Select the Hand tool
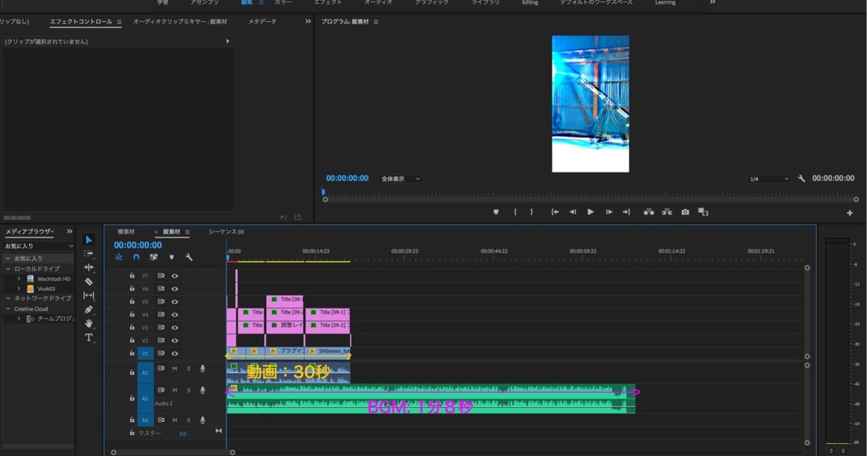The image size is (868, 456). tap(89, 324)
